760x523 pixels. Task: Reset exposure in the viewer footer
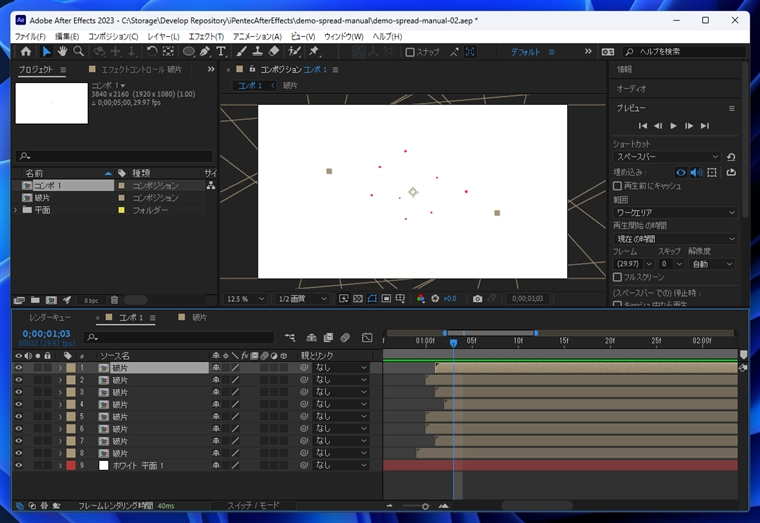pos(435,299)
